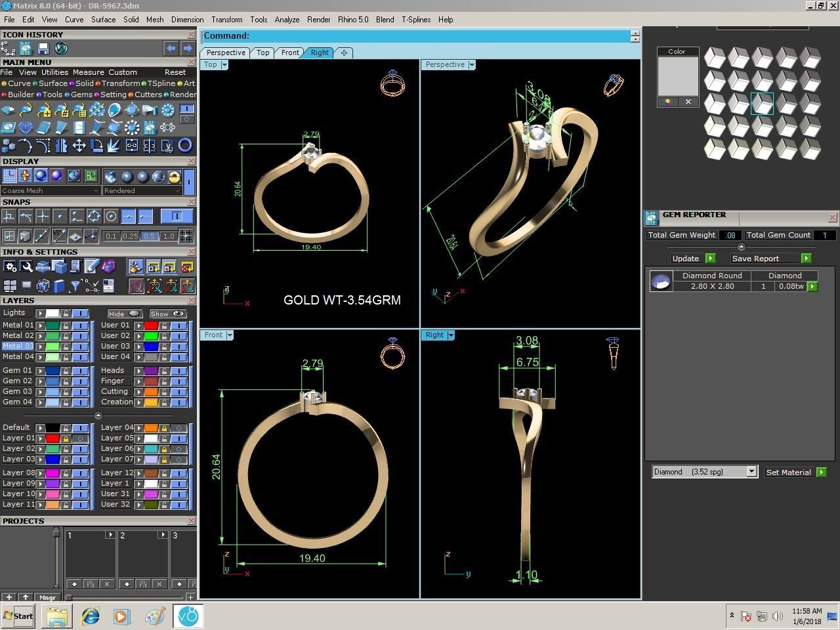840x630 pixels.
Task: Click the funnel filter icon
Action: [x=75, y=285]
